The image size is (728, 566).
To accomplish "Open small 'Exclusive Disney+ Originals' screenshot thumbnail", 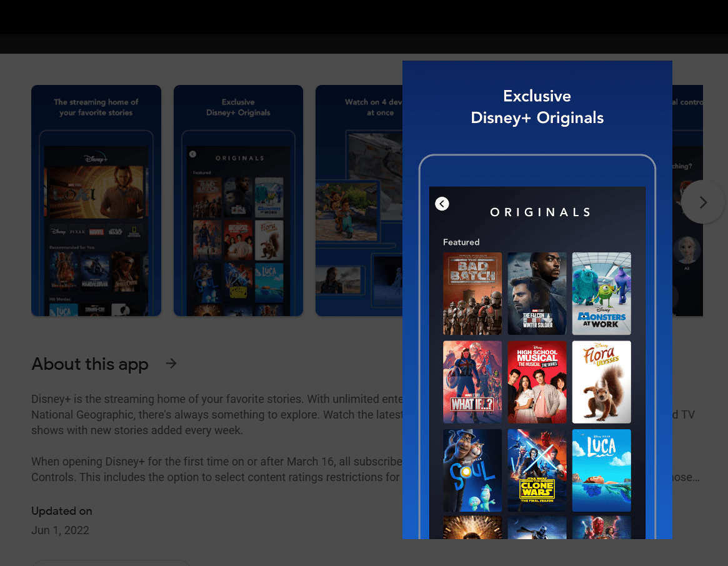I will pyautogui.click(x=238, y=201).
